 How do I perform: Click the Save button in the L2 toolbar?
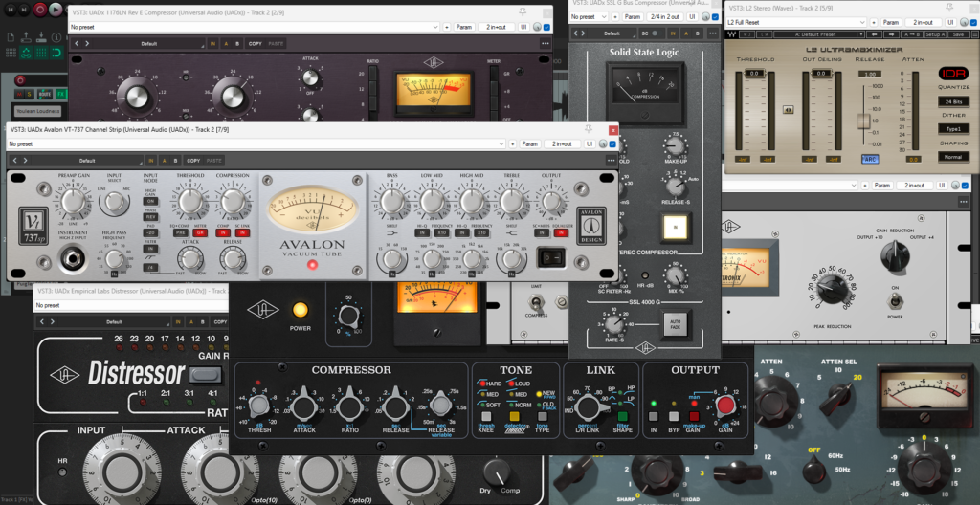tap(958, 34)
